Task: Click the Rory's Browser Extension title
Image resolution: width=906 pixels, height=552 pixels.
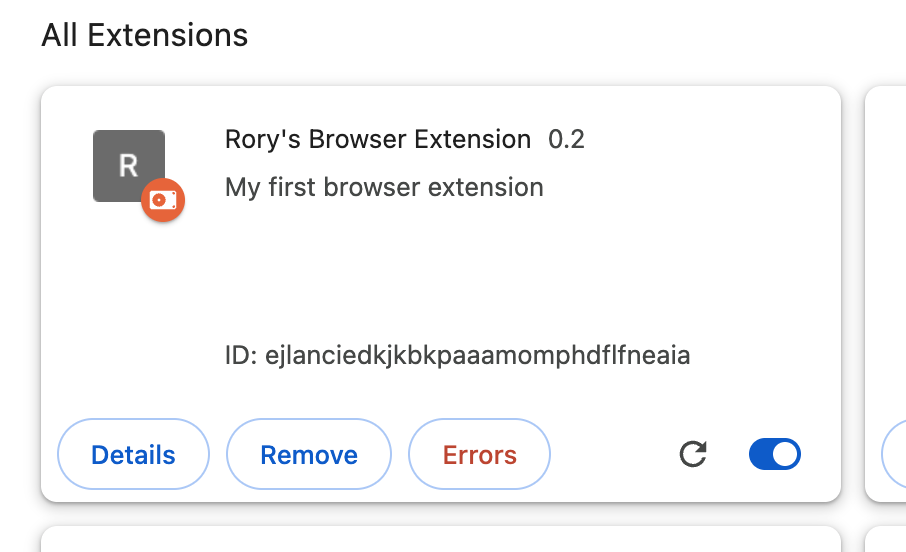Action: 378,139
